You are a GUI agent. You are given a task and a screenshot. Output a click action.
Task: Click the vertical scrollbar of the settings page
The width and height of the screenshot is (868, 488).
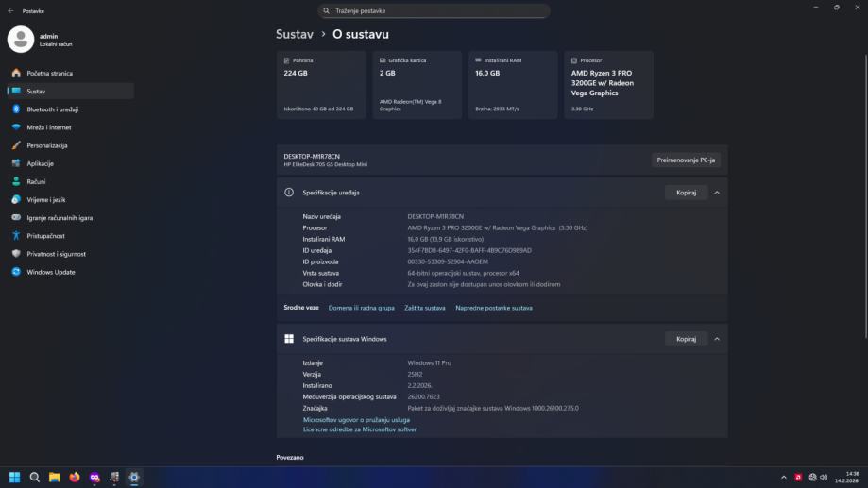(x=865, y=196)
